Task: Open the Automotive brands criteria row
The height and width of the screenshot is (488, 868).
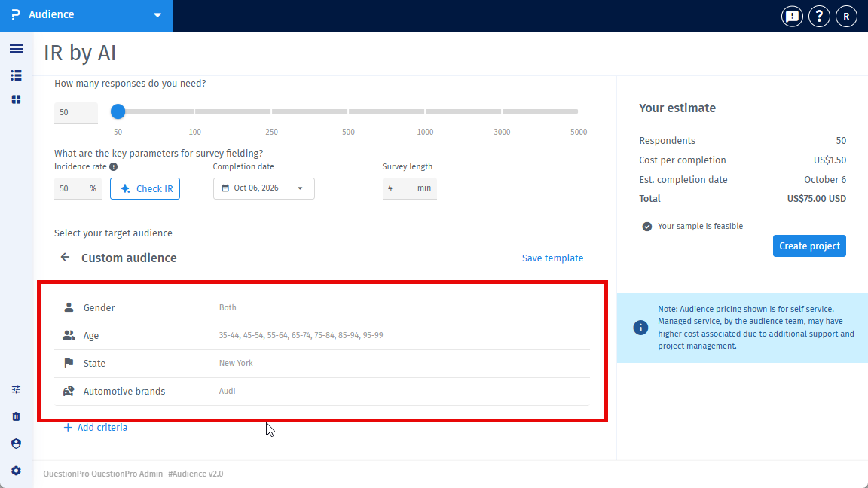Action: point(322,391)
